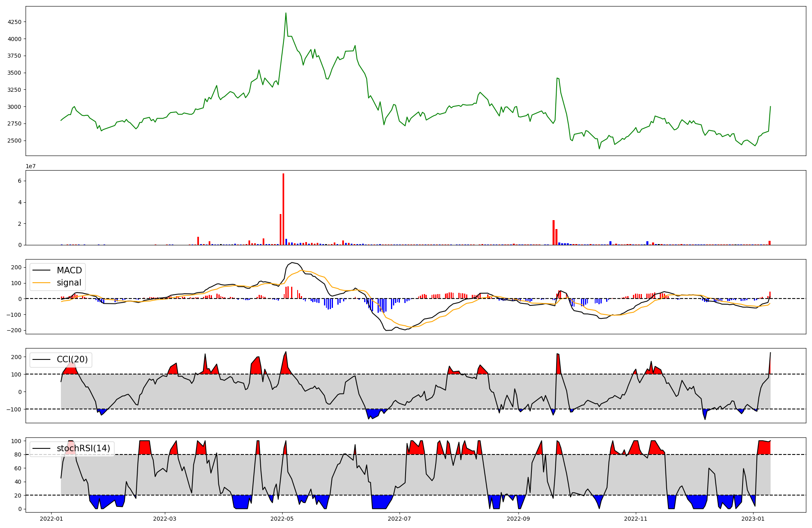Click the 2022-09 x-axis date label
The height and width of the screenshot is (528, 812).
tap(518, 519)
